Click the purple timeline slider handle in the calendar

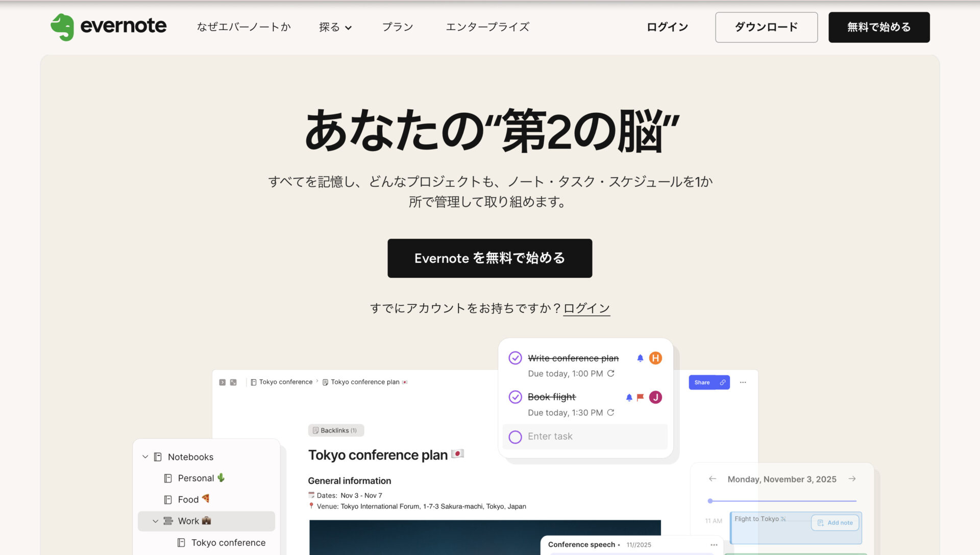[710, 501]
